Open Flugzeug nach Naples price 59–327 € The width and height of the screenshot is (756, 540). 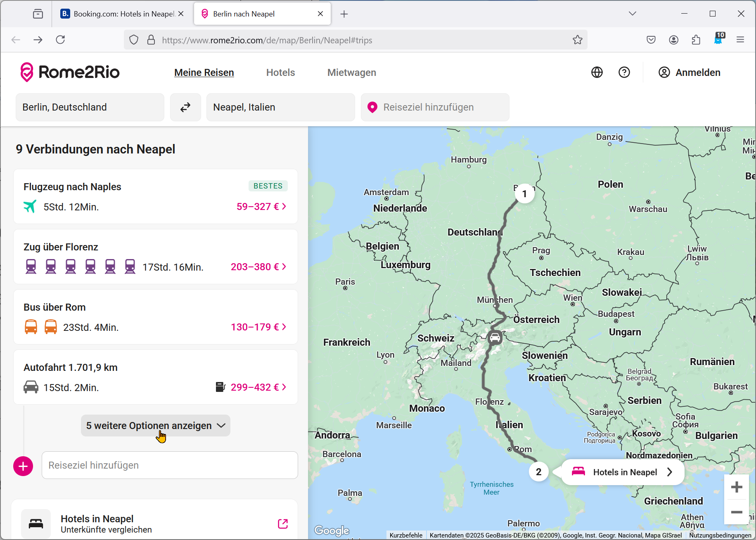[261, 207]
